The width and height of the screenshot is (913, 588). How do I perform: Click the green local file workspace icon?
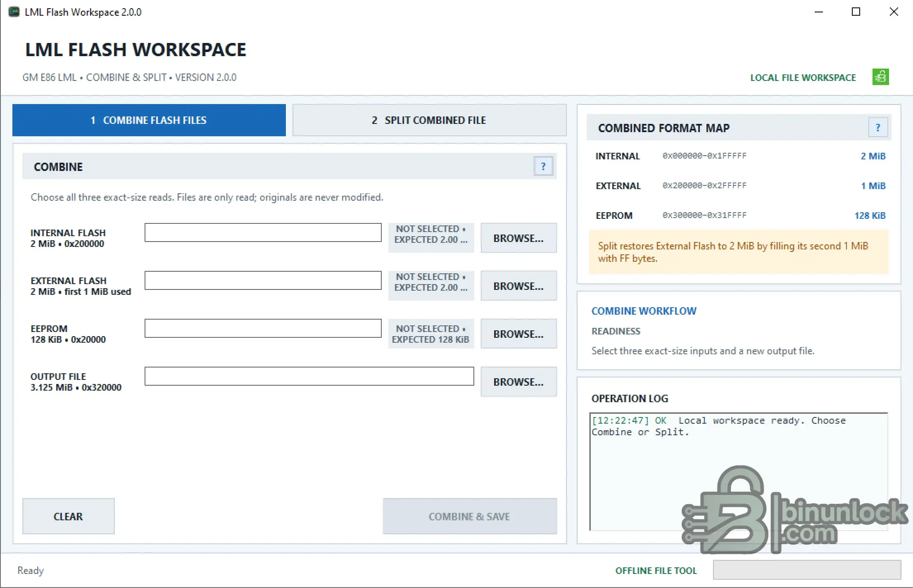(x=880, y=77)
